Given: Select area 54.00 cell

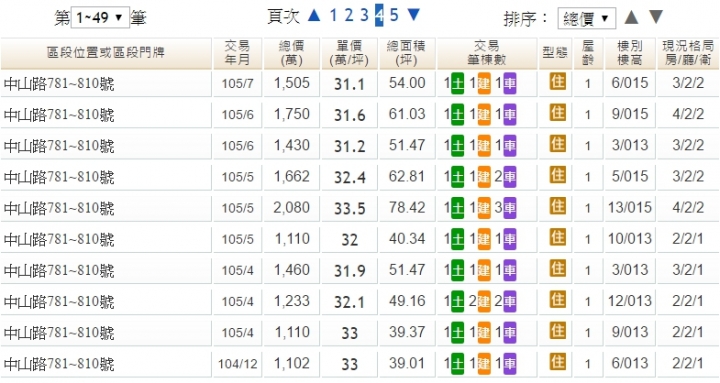Looking at the screenshot, I should click(x=407, y=84).
